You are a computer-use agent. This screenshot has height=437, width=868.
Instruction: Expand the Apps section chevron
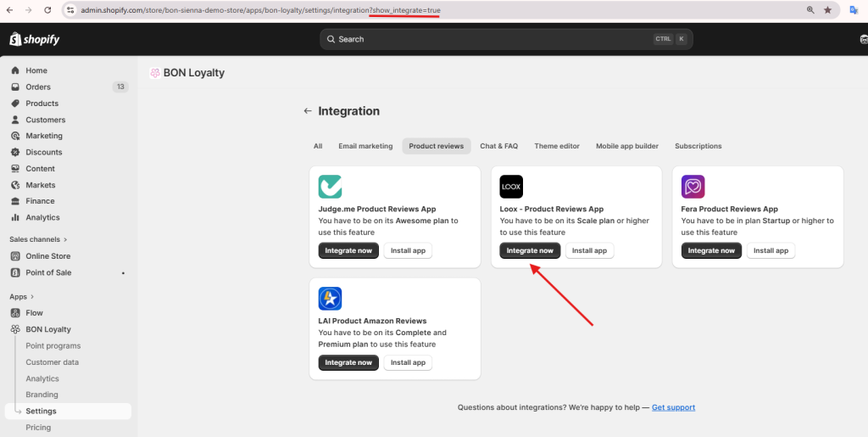click(x=33, y=297)
